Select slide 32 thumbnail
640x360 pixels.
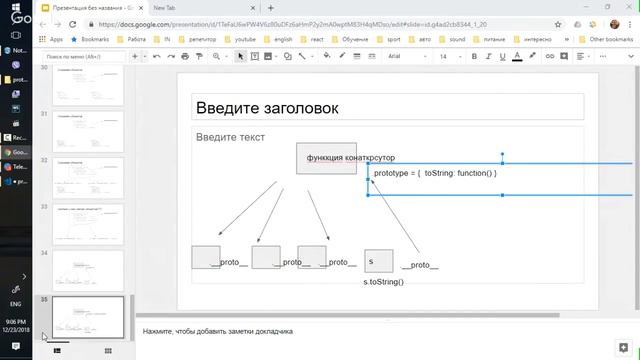point(88,178)
